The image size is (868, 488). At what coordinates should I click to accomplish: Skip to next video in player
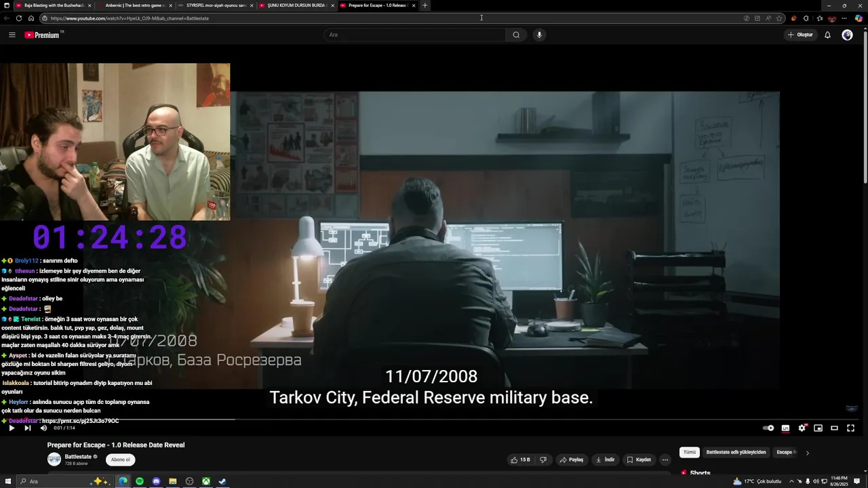click(x=28, y=428)
